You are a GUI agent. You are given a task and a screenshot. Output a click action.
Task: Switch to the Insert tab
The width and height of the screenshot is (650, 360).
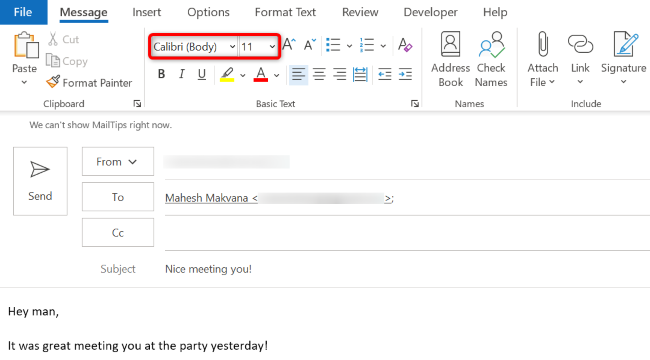pyautogui.click(x=147, y=12)
